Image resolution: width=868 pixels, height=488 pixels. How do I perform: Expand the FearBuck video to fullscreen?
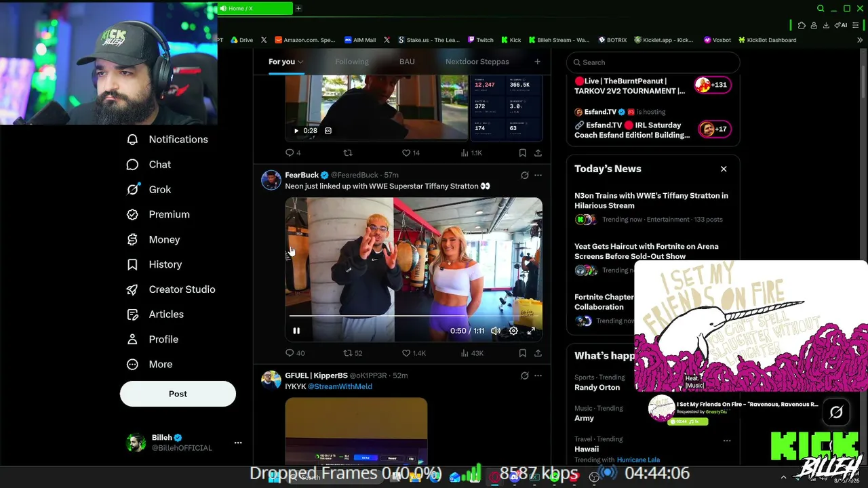tap(531, 331)
